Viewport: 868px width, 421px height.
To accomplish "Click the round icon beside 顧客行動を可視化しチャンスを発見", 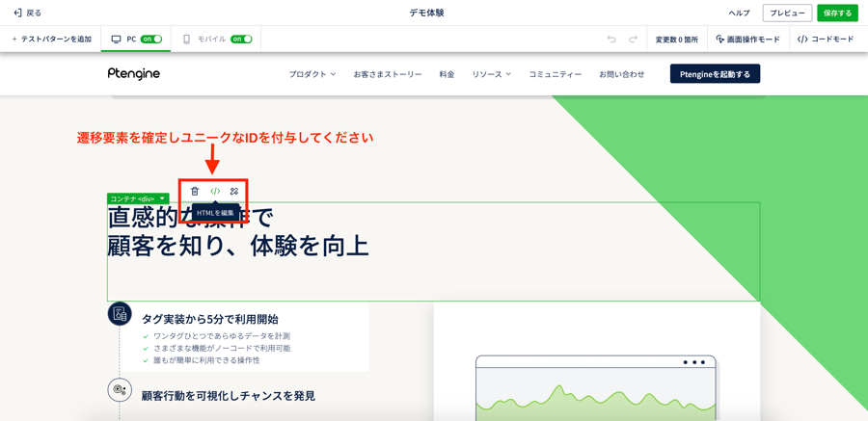I will pyautogui.click(x=120, y=390).
